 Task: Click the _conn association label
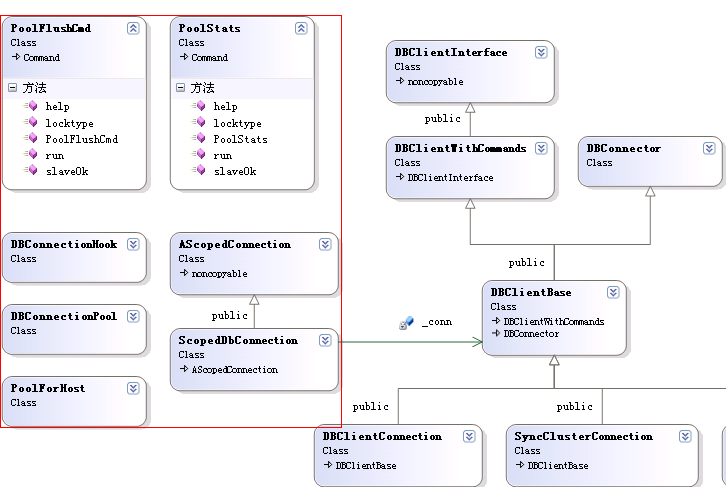(437, 322)
